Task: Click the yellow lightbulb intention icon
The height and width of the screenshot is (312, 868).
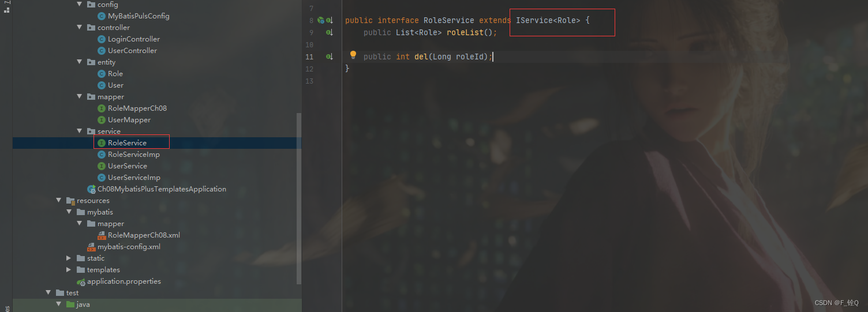Action: (x=353, y=55)
